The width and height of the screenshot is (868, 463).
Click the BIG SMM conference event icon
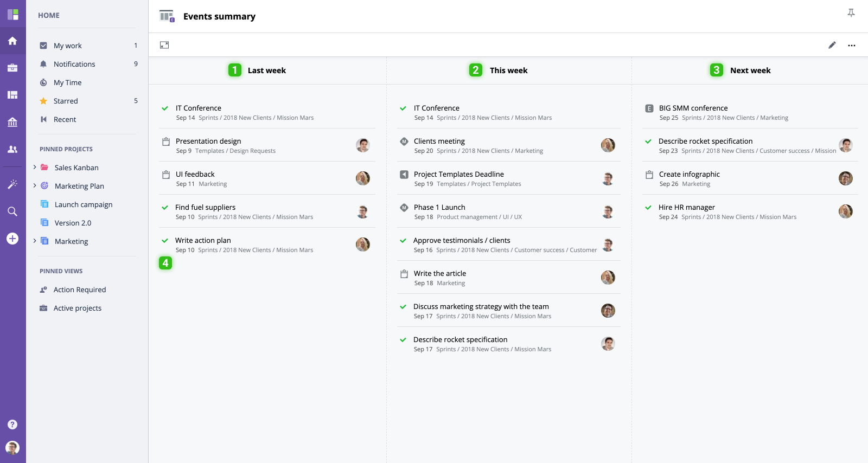(649, 108)
